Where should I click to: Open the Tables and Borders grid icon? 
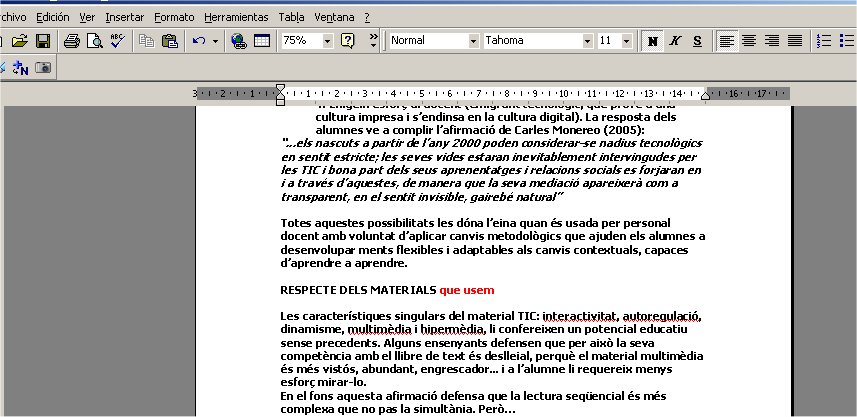(x=262, y=41)
